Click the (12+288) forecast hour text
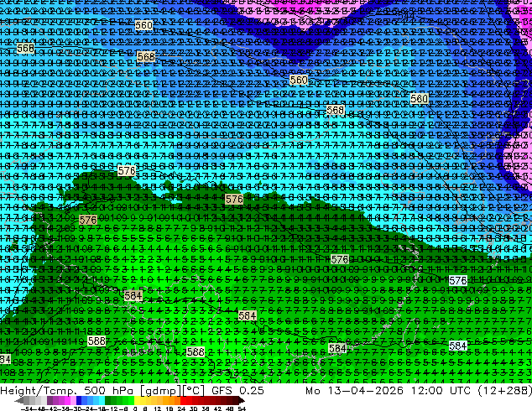 pyautogui.click(x=504, y=390)
